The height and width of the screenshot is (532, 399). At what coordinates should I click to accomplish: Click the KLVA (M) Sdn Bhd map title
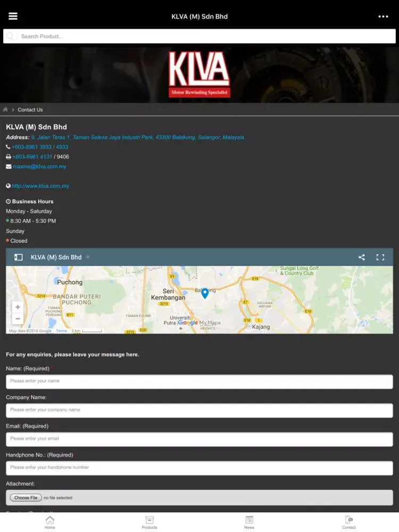tap(56, 257)
